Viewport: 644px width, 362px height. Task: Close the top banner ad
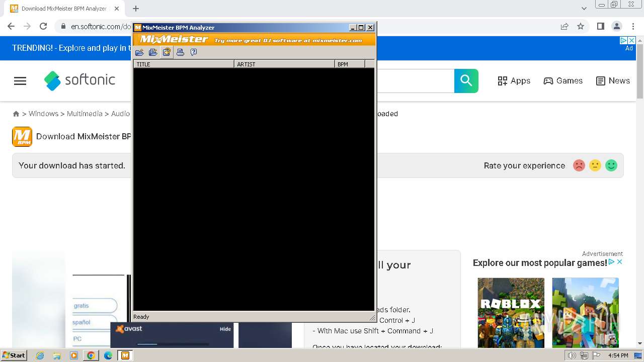[632, 40]
